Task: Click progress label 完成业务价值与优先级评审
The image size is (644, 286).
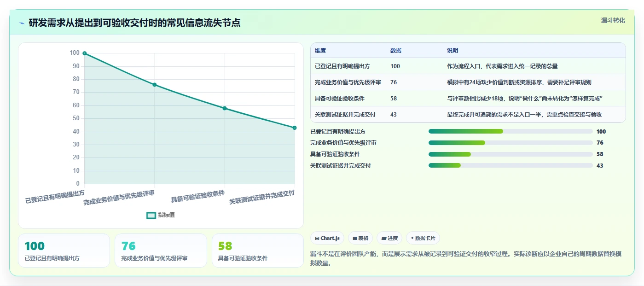Action: (343, 143)
